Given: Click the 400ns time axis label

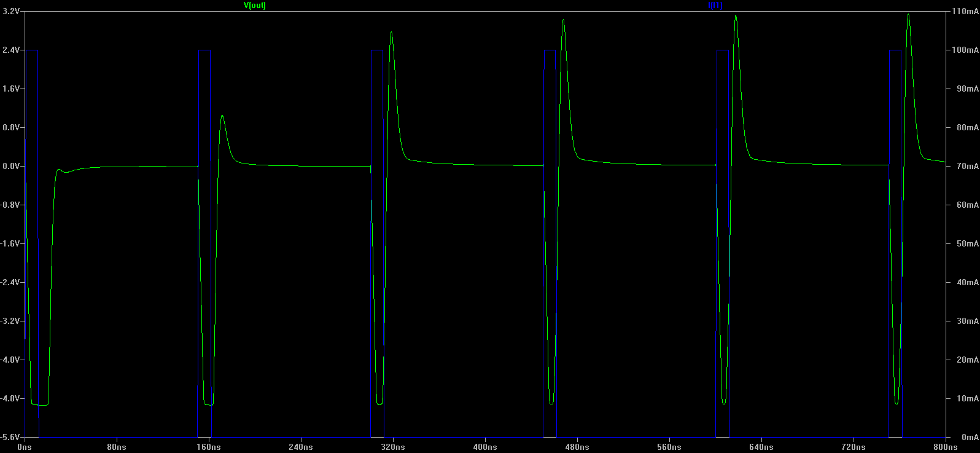Looking at the screenshot, I should pyautogui.click(x=485, y=447).
